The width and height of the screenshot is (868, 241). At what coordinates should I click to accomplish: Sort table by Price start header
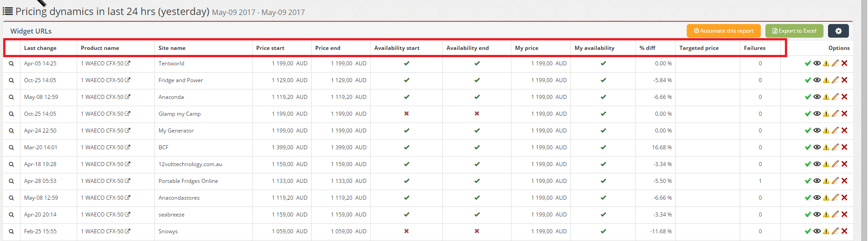pyautogui.click(x=270, y=48)
